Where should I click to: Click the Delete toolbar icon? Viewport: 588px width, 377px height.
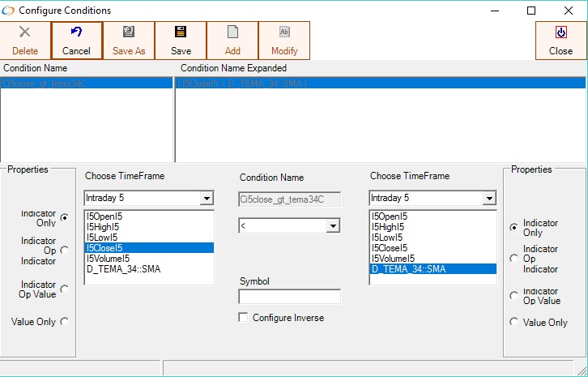pyautogui.click(x=25, y=32)
